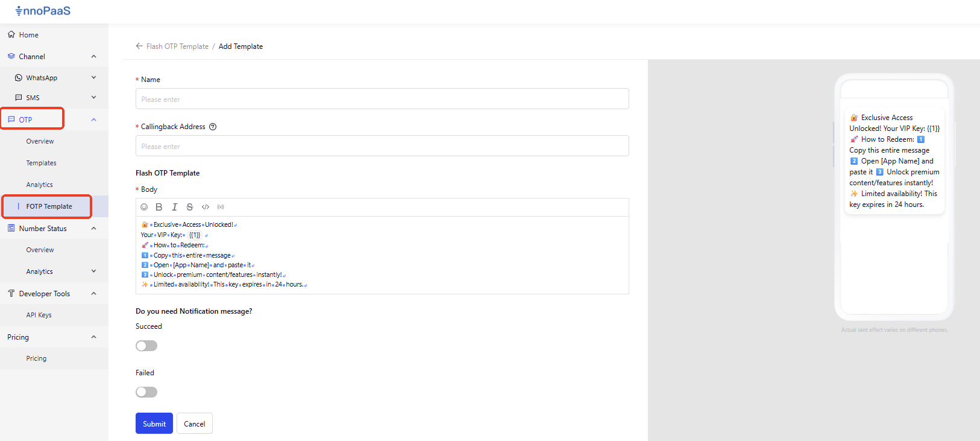Collapse the Number Status section
The width and height of the screenshot is (980, 441).
93,229
